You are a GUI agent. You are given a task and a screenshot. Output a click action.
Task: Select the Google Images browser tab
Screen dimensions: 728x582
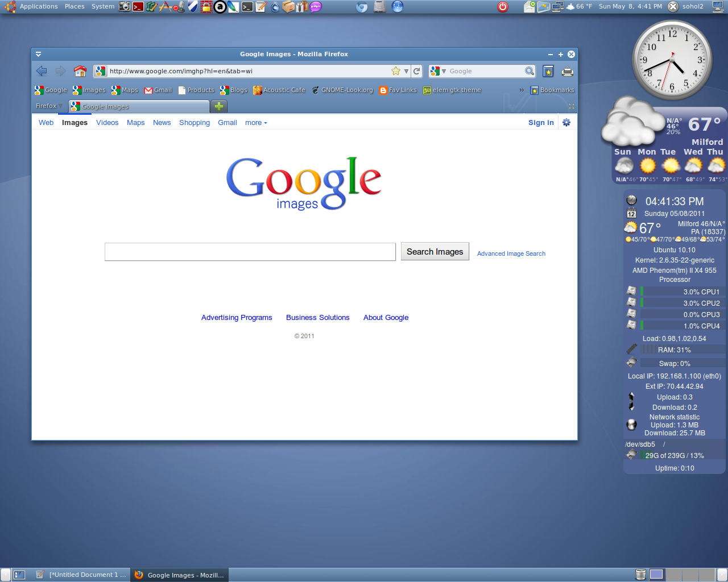(x=139, y=106)
